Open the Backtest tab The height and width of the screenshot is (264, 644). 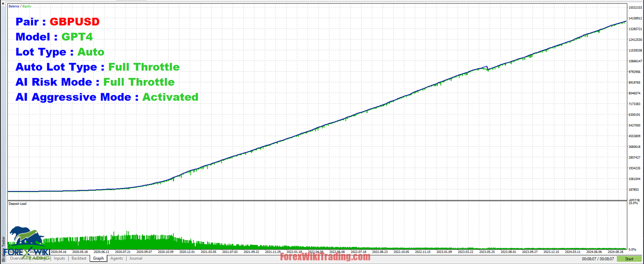point(79,258)
